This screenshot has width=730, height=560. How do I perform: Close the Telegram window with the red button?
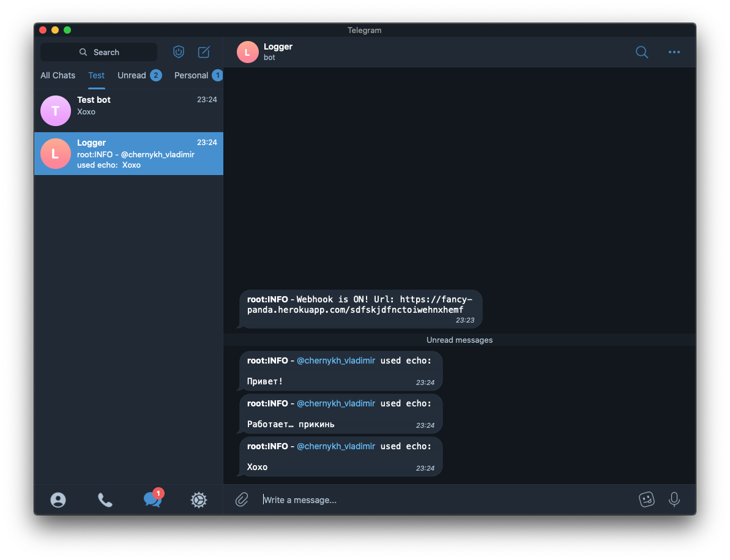(43, 30)
